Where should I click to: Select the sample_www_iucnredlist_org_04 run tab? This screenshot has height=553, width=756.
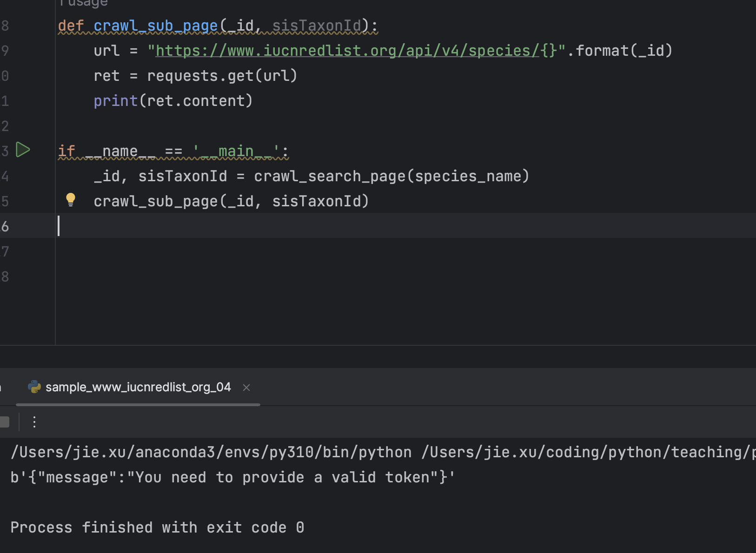coord(138,387)
